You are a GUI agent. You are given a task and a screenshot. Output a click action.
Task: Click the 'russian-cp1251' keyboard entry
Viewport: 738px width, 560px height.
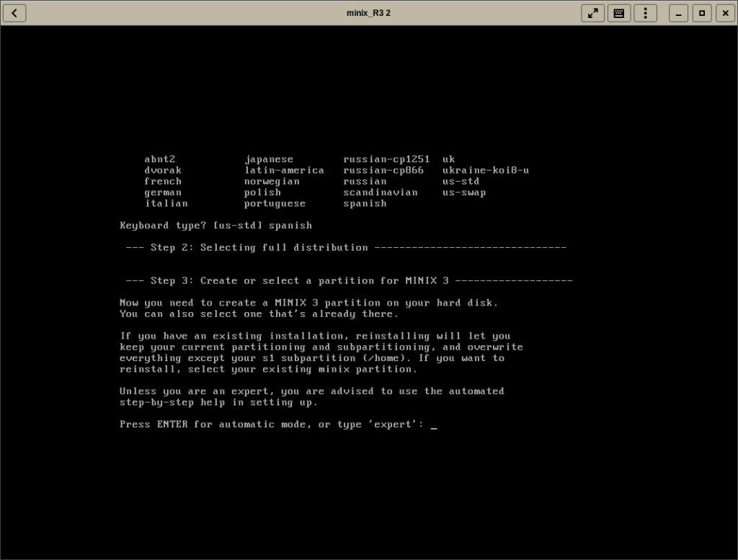coord(386,159)
